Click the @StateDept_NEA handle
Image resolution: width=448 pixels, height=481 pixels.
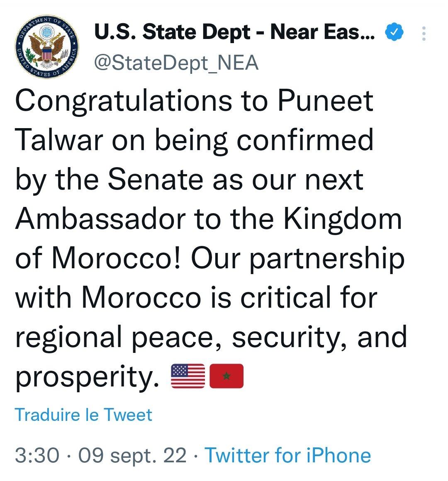[176, 63]
